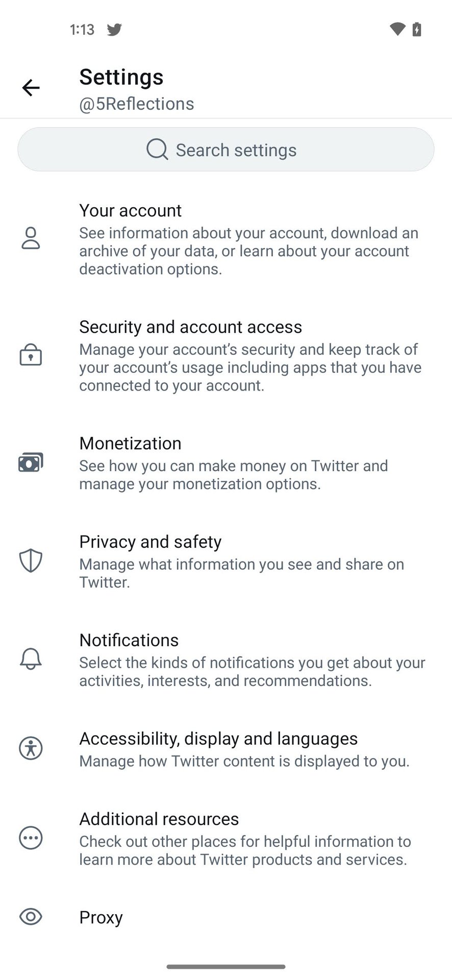Click the magnifying glass search icon
452x980 pixels.
click(x=157, y=150)
